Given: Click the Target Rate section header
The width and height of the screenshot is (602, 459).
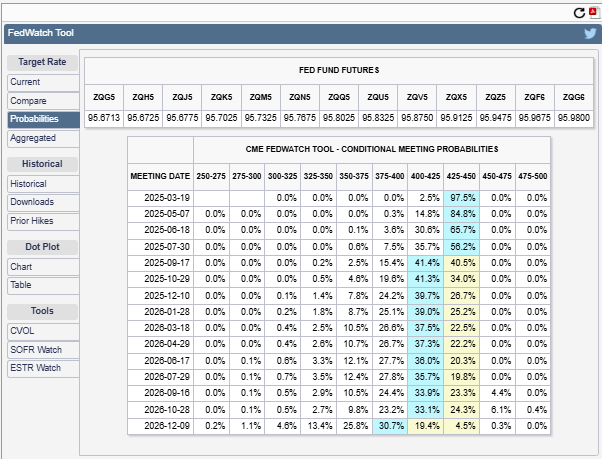Looking at the screenshot, I should pyautogui.click(x=42, y=62).
